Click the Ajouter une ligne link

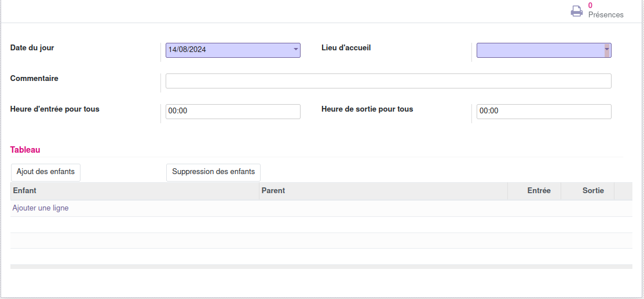tap(41, 208)
